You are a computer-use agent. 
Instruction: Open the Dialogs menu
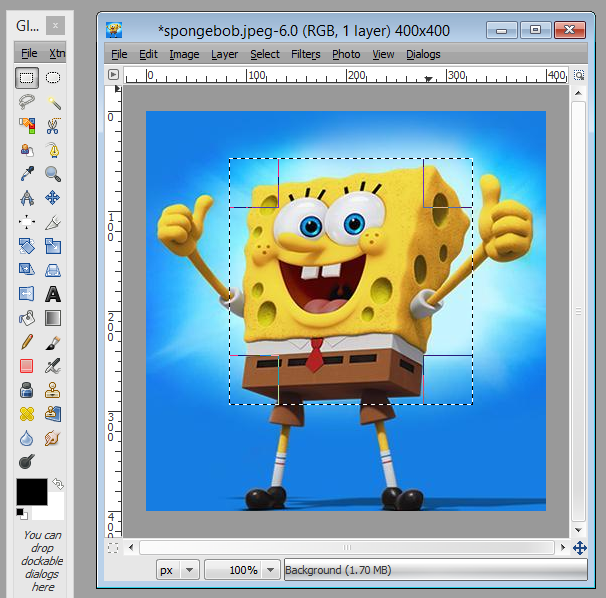point(423,54)
